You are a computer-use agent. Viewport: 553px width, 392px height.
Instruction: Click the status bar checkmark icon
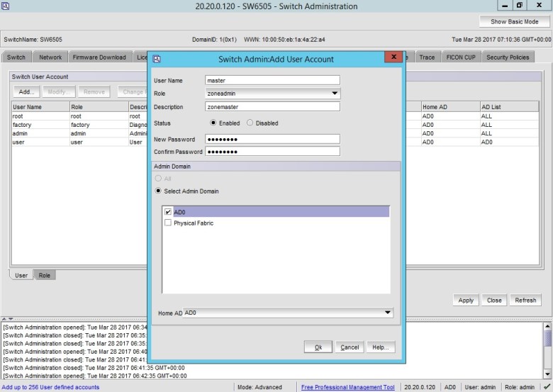[546, 387]
